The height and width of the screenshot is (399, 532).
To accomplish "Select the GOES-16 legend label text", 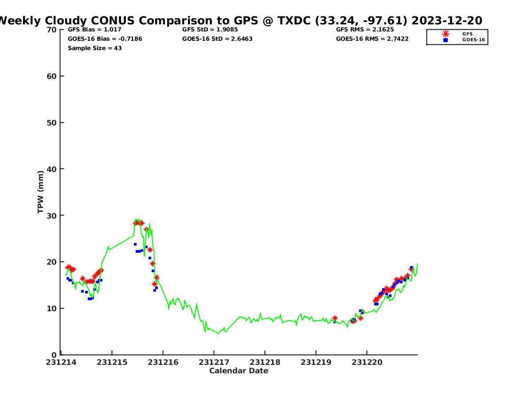I will tap(473, 40).
